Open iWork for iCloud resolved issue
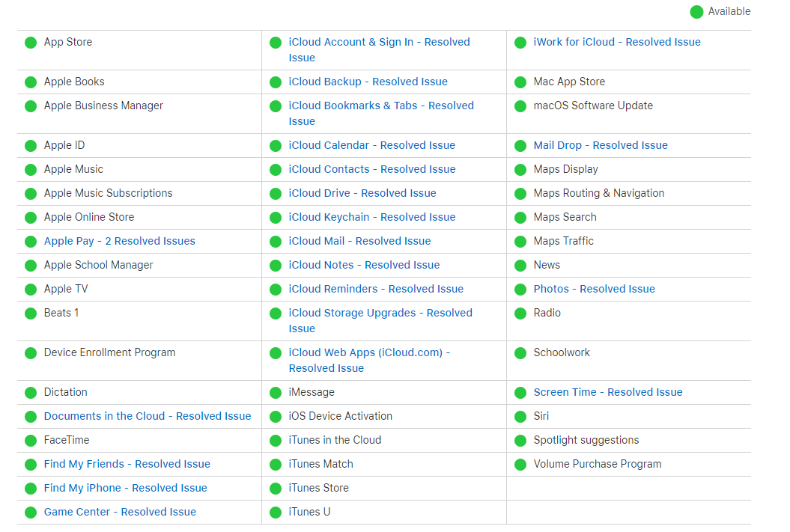The width and height of the screenshot is (790, 532). point(617,43)
